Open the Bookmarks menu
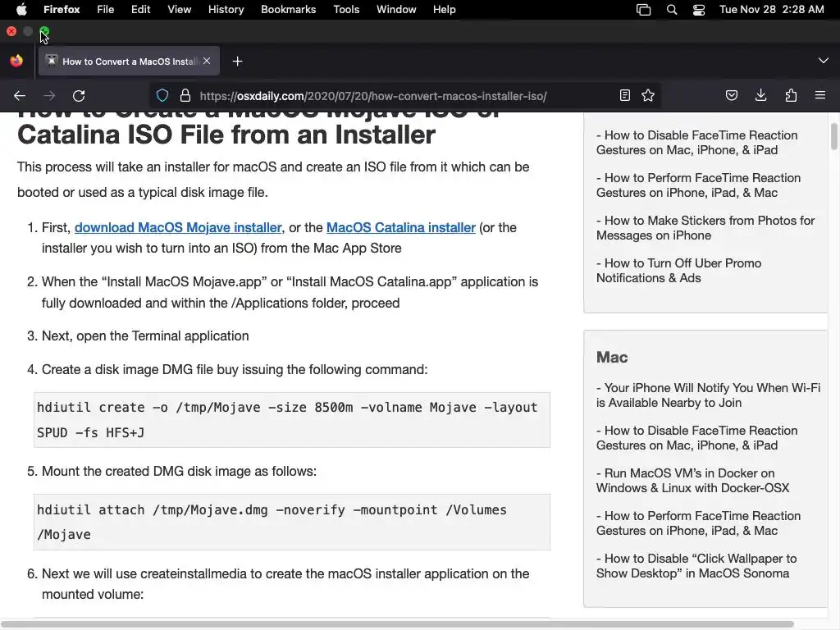Viewport: 840px width, 630px height. (x=288, y=10)
